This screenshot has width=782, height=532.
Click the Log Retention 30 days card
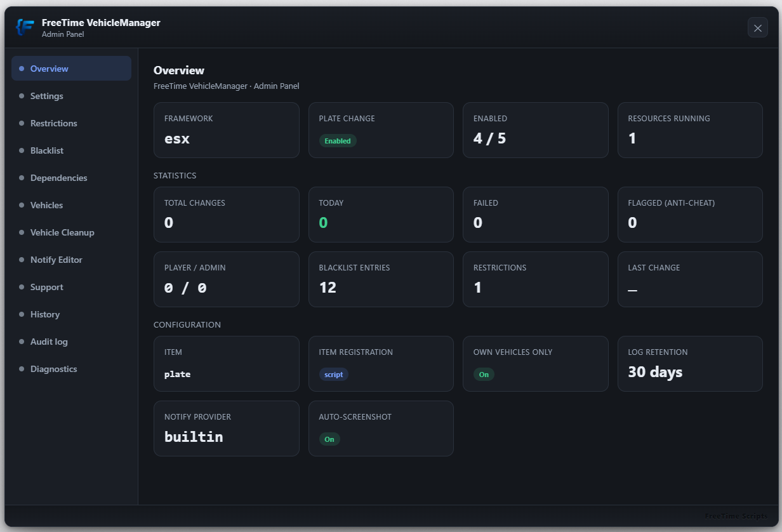coord(690,364)
